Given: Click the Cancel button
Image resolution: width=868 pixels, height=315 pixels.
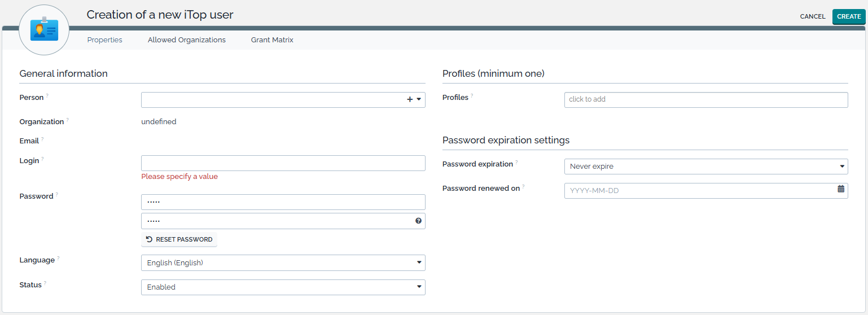Looking at the screenshot, I should point(813,16).
